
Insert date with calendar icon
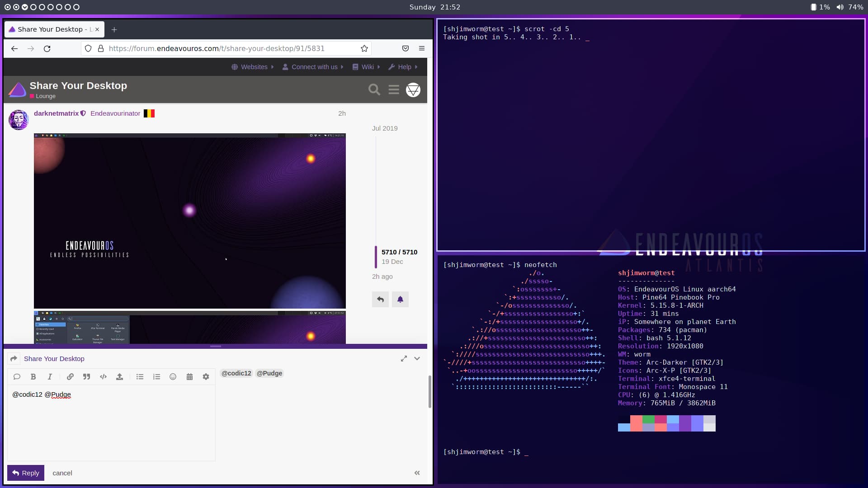tap(189, 376)
